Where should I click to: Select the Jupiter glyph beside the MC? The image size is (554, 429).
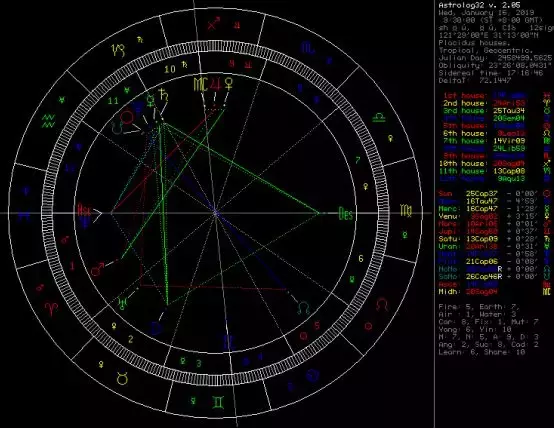coord(216,84)
